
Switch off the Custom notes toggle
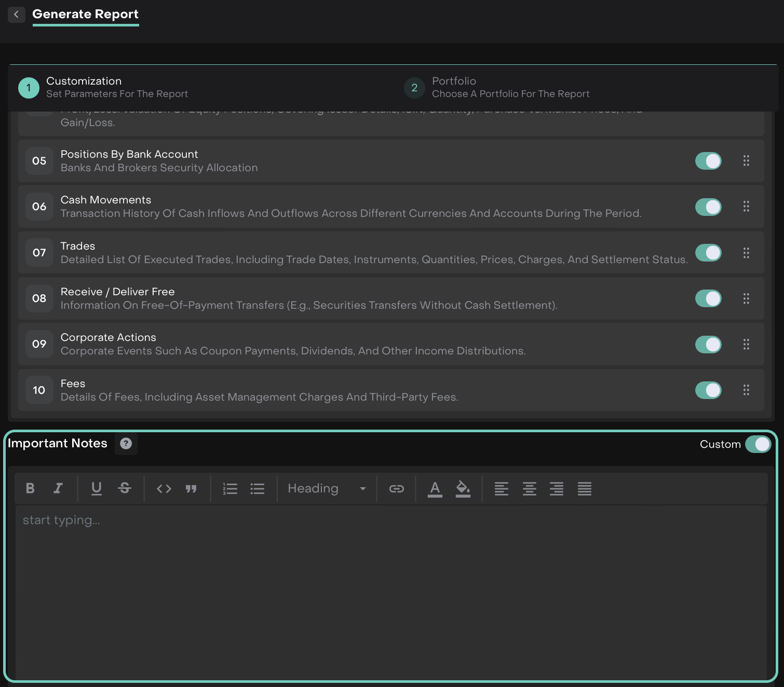click(x=758, y=444)
